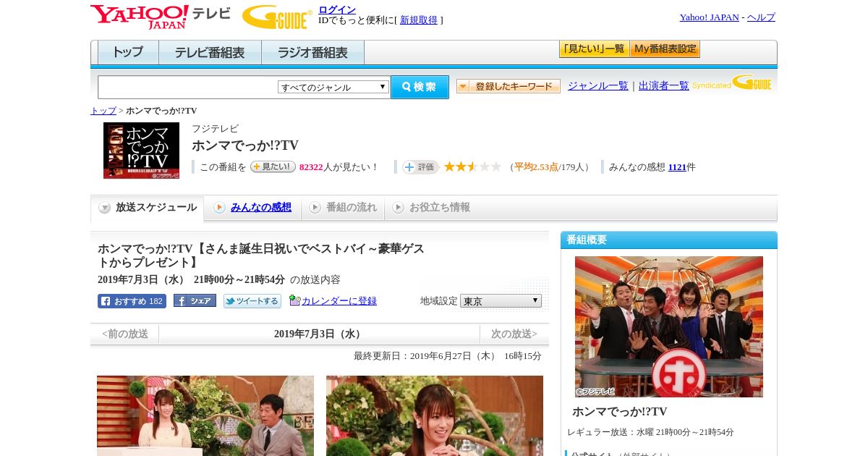Select the 番組の流れ tab
Viewport: 868px width, 456px height.
point(344,208)
